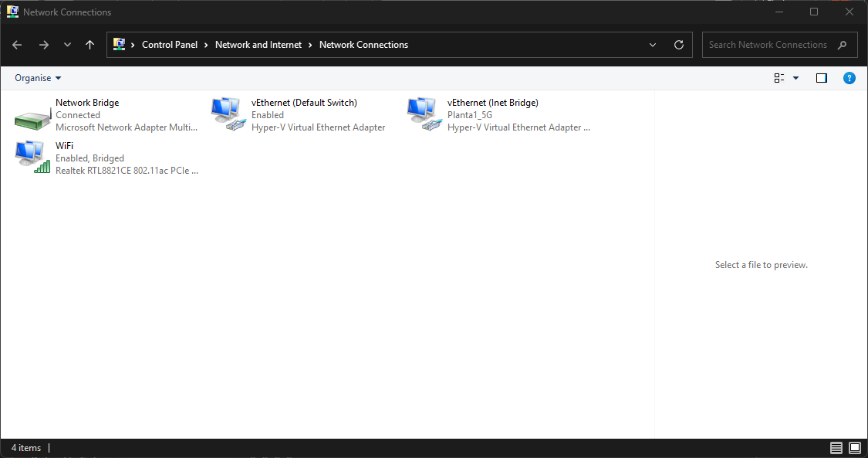Navigate to Network and Internet breadcrumb
The width and height of the screenshot is (868, 458).
click(258, 45)
